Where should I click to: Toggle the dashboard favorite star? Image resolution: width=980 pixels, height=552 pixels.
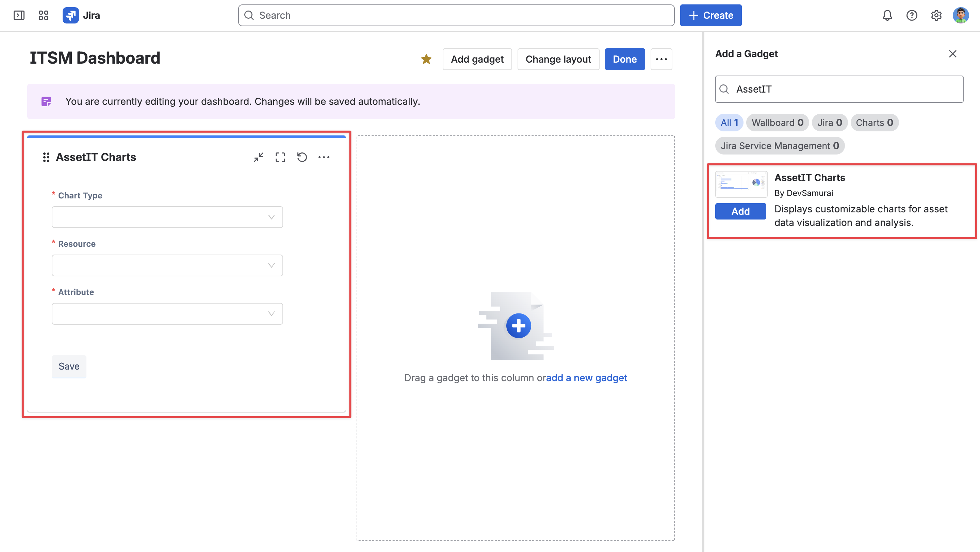[426, 59]
